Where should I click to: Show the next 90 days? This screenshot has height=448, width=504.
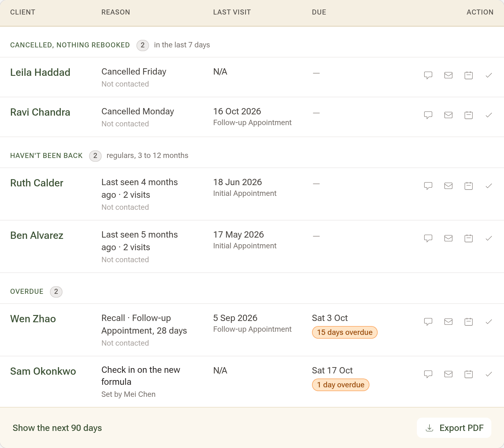(57, 428)
